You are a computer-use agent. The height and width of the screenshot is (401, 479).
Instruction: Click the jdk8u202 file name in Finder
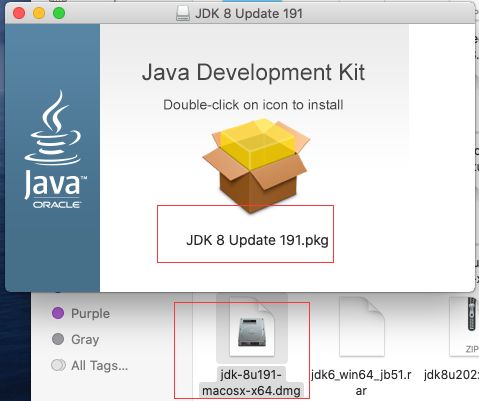pyautogui.click(x=451, y=375)
